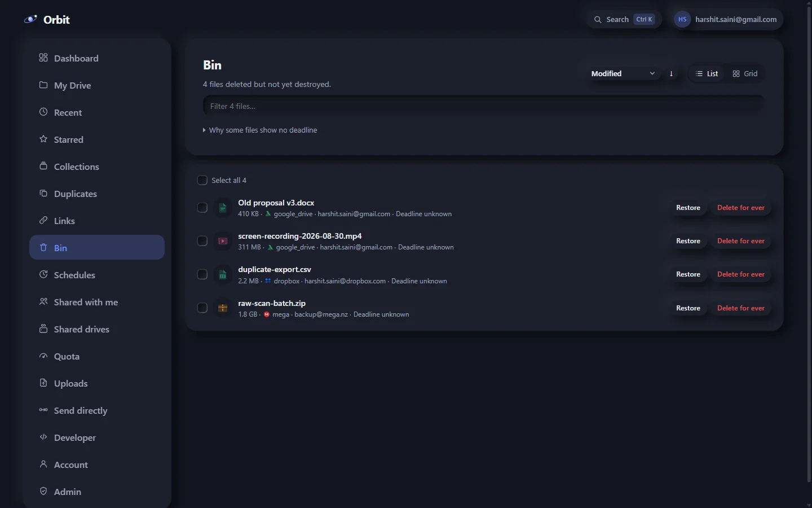
Task: Open the Search Ctrl K box
Action: 624,19
